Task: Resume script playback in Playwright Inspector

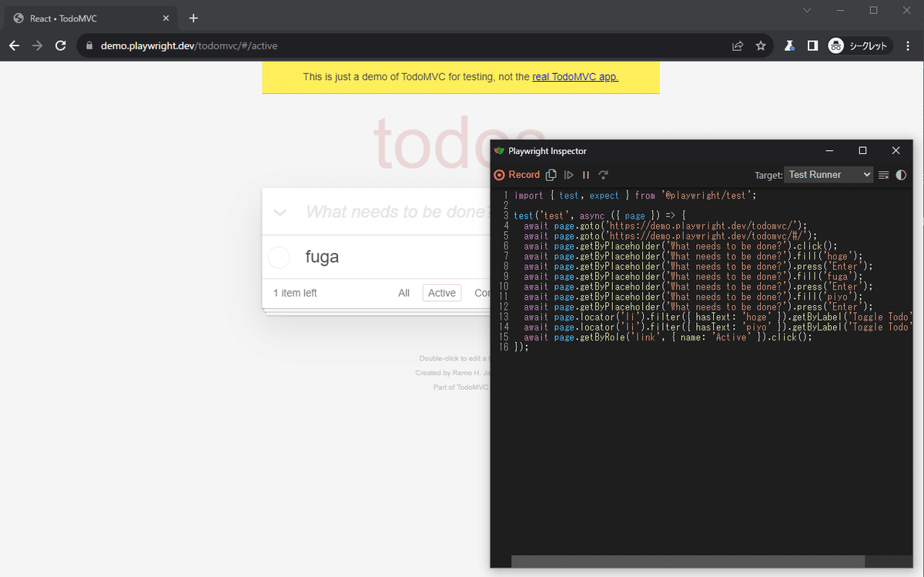Action: pyautogui.click(x=568, y=175)
